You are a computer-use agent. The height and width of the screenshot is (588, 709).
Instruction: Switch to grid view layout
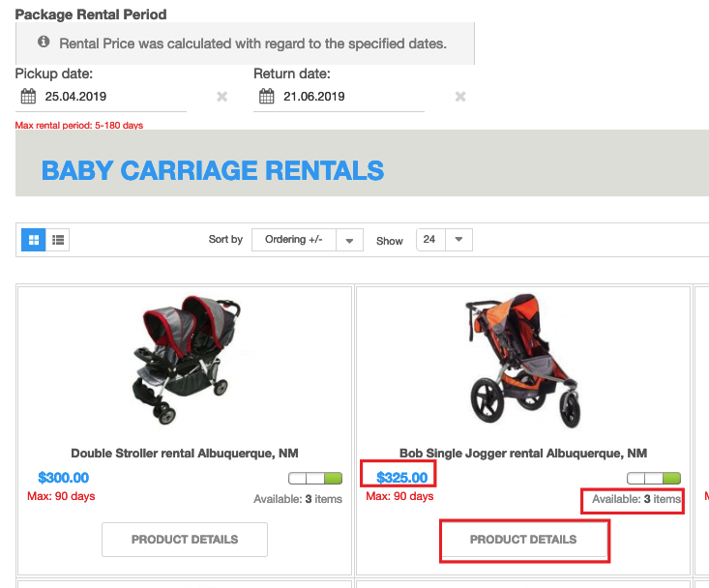tap(34, 240)
